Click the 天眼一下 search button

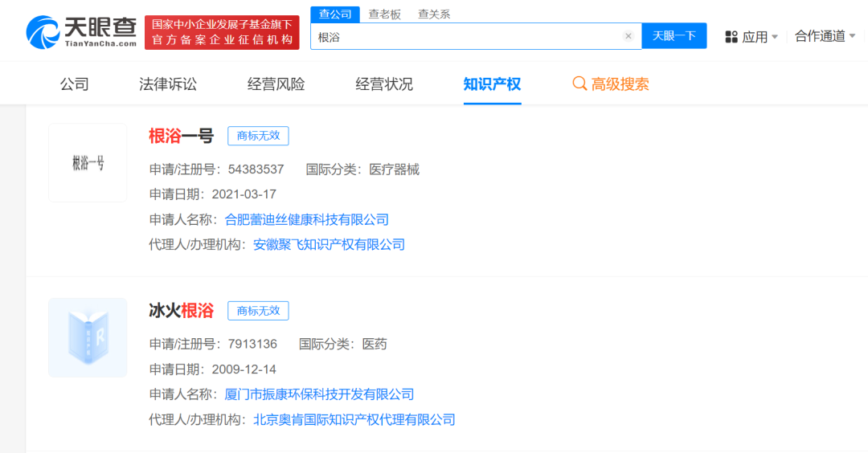point(674,36)
